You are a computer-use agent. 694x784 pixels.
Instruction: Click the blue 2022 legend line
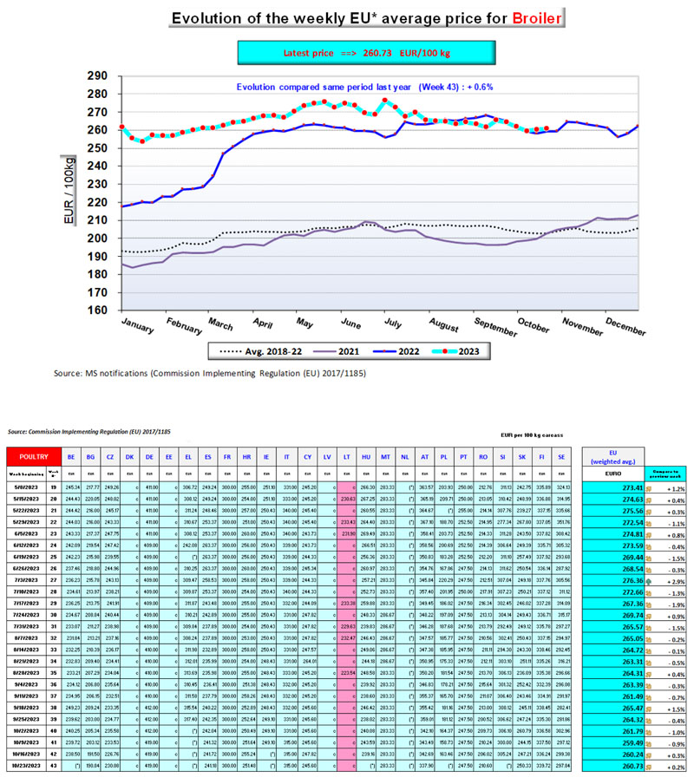tap(384, 351)
